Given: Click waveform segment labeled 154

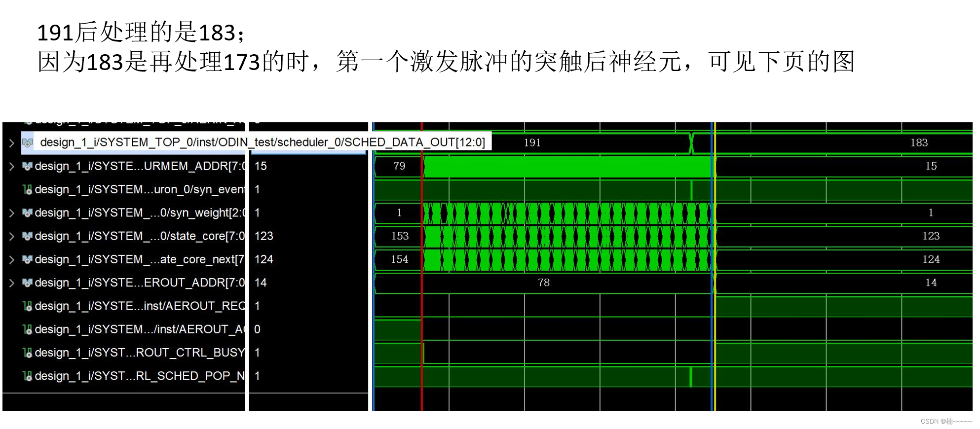Looking at the screenshot, I should [x=400, y=259].
